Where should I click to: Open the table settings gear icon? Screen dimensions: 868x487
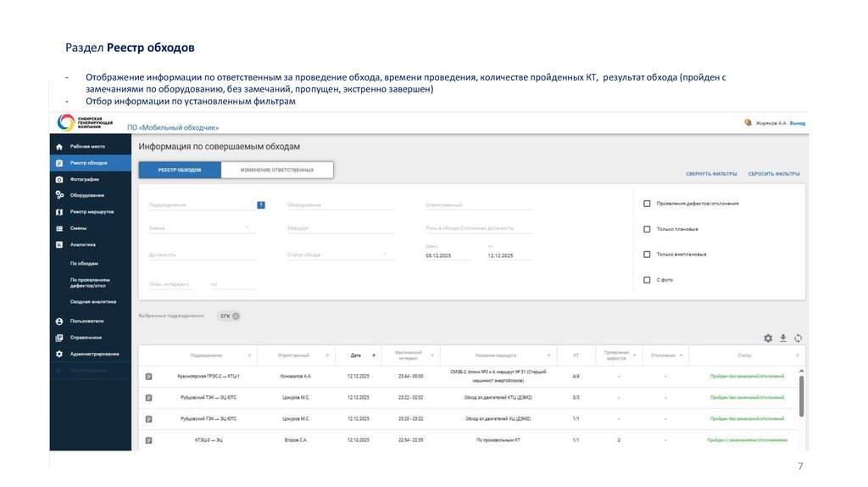tap(768, 338)
